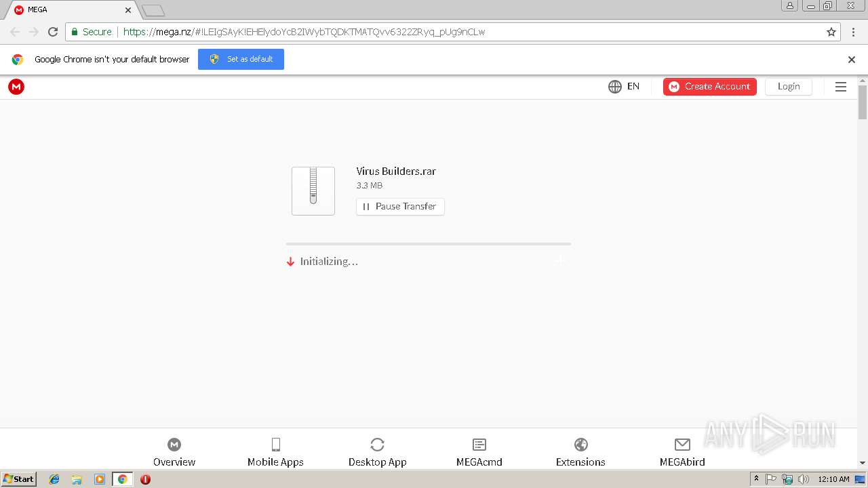Image resolution: width=868 pixels, height=488 pixels.
Task: Click the page vertical scrollbar thumb
Action: (x=863, y=102)
